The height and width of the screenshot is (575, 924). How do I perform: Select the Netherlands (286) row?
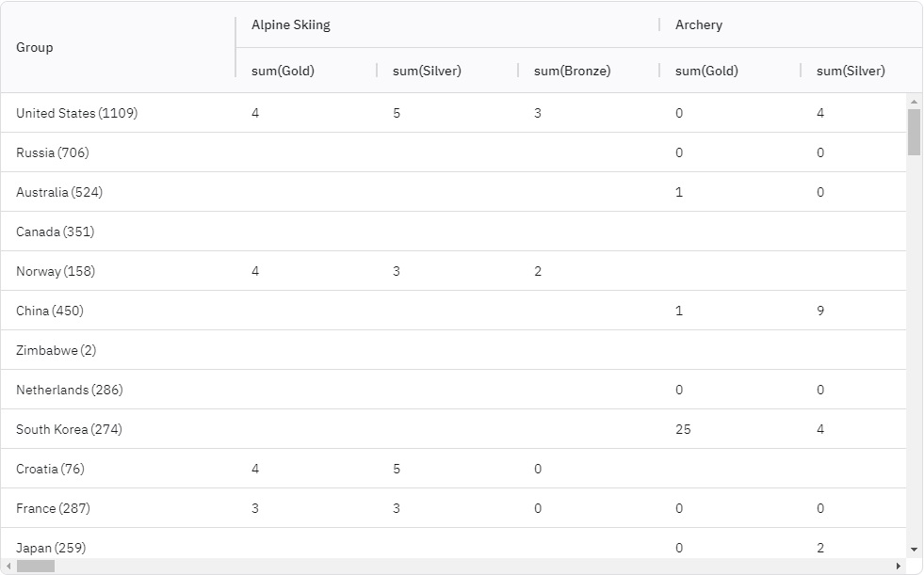click(453, 390)
